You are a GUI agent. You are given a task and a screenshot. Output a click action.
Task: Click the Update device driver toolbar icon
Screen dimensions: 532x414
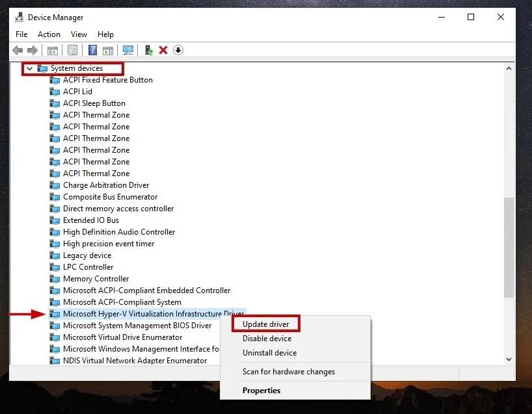pyautogui.click(x=148, y=50)
